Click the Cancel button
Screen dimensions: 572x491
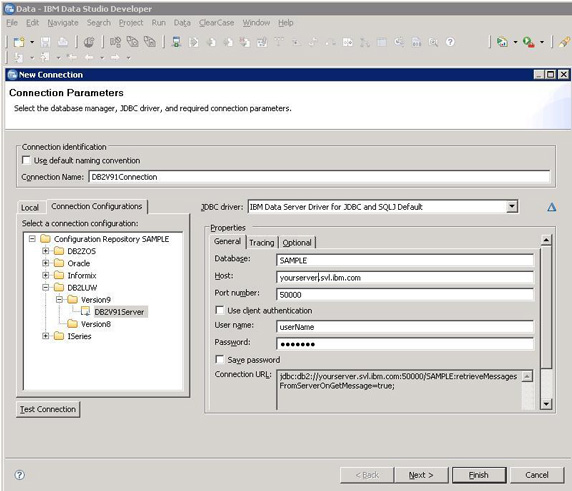[537, 475]
